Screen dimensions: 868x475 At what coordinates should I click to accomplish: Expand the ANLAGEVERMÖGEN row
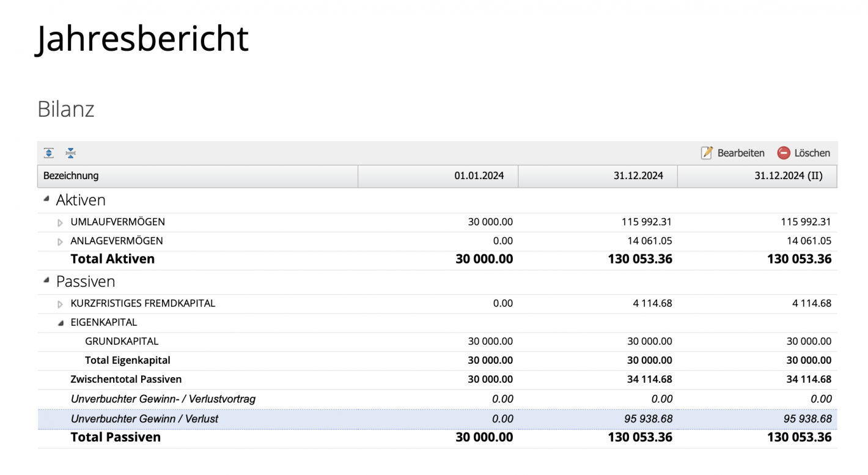(x=59, y=241)
